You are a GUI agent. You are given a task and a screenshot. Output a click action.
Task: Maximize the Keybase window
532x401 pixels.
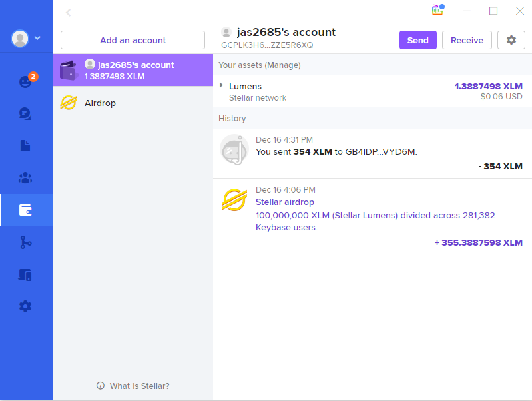493,11
